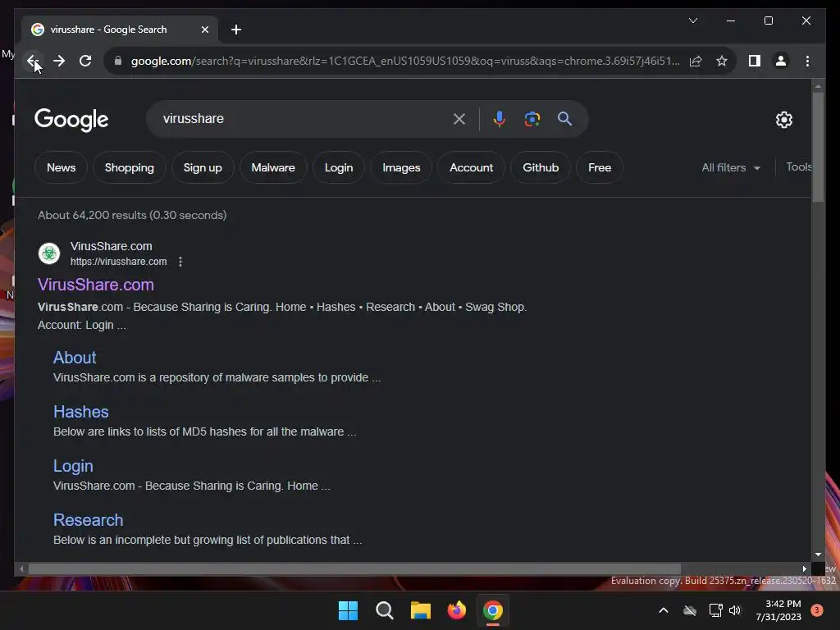Close the virusshare Google Search tab
This screenshot has width=840, height=630.
[x=204, y=30]
